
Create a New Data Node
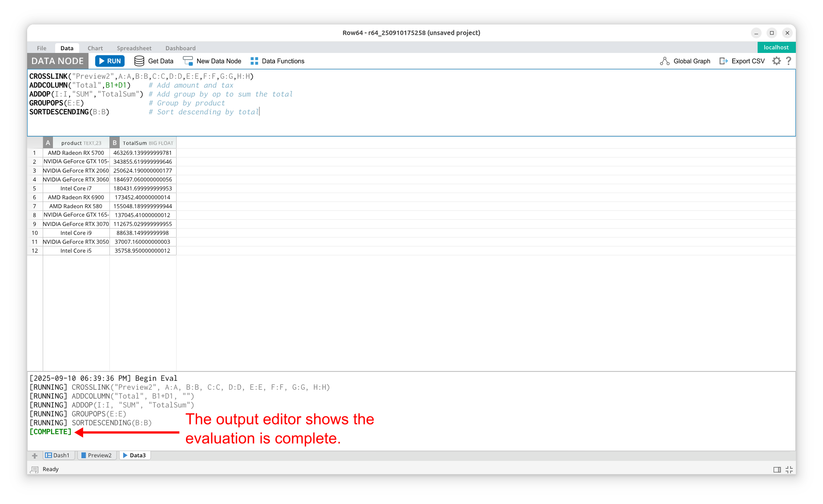click(x=212, y=61)
